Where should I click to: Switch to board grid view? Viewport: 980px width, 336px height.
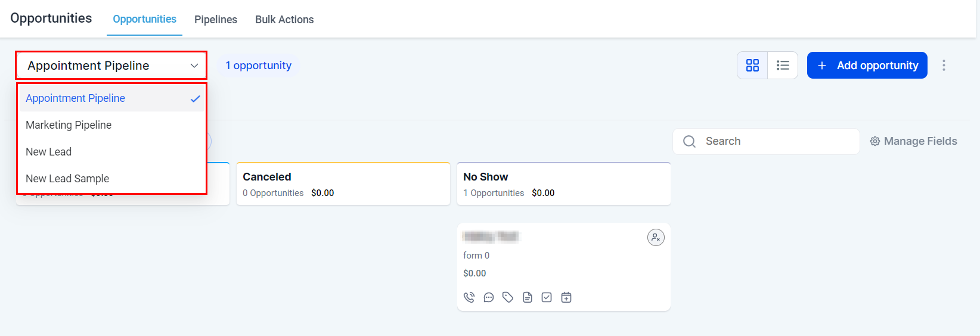point(752,66)
